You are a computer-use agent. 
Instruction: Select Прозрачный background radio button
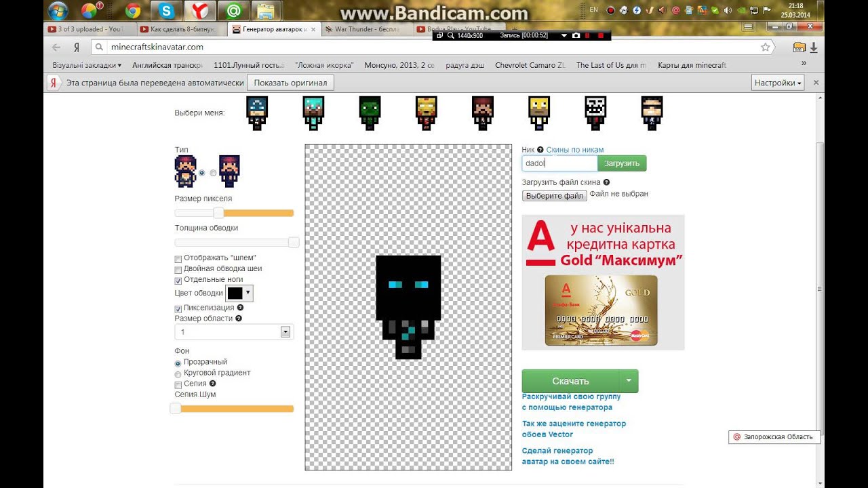point(178,363)
